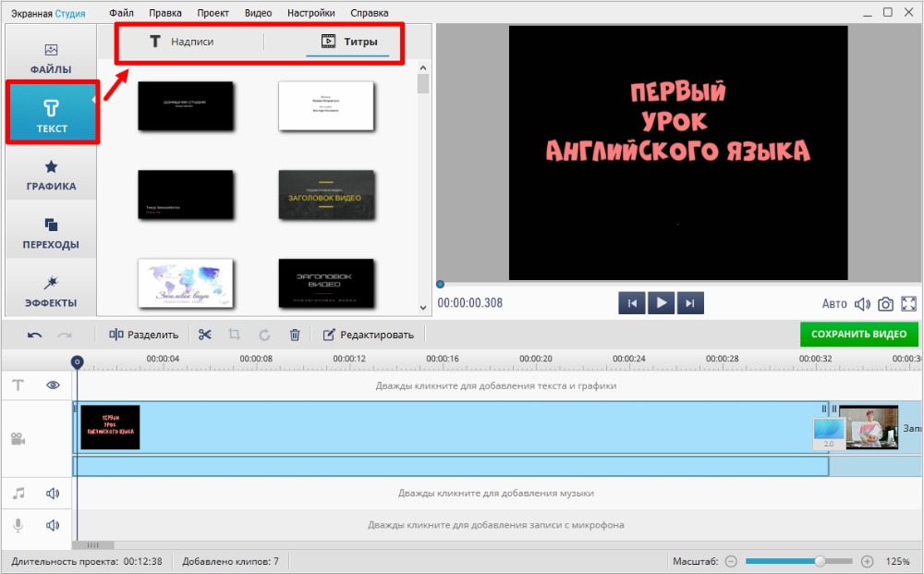This screenshot has height=574, width=924.
Task: Mute the music track
Action: pyautogui.click(x=53, y=494)
